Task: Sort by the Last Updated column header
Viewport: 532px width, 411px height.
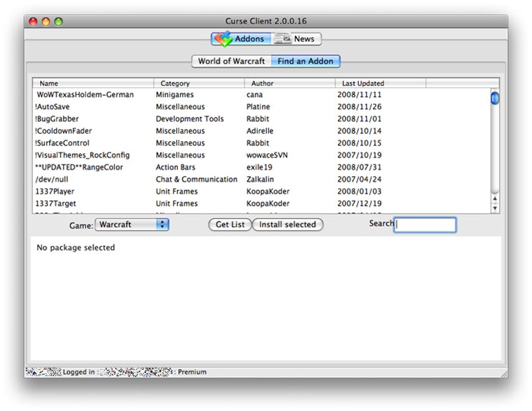Action: pos(381,83)
